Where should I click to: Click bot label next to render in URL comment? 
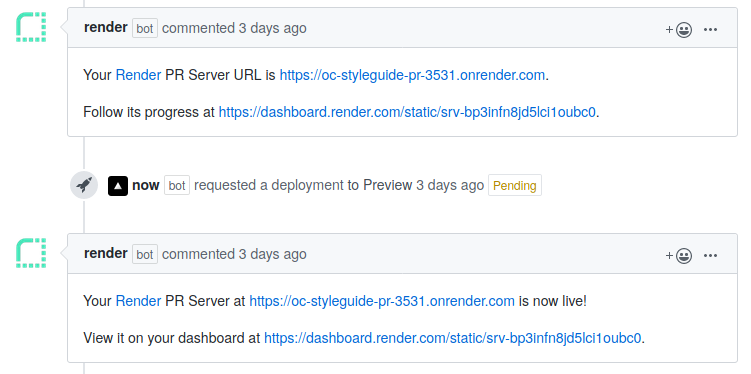click(145, 28)
